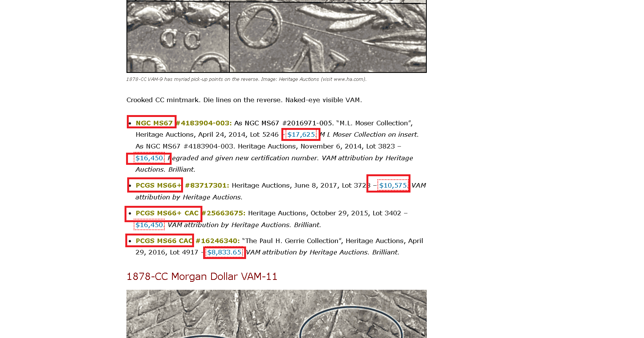The image size is (644, 338).
Task: Open the $10,575 auction result link
Action: click(x=393, y=185)
